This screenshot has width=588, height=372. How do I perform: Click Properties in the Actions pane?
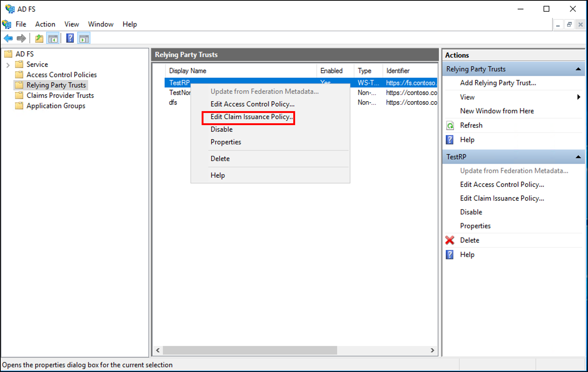[x=475, y=226]
